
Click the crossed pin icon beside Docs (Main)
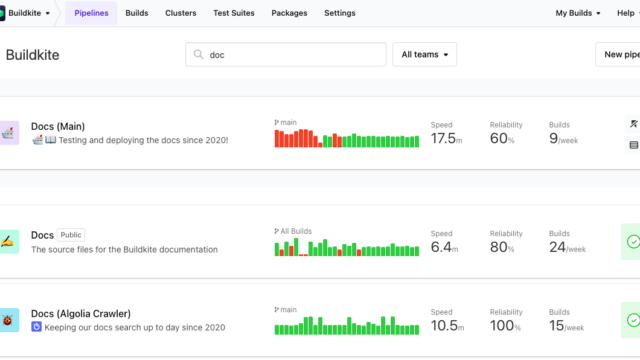pyautogui.click(x=633, y=124)
